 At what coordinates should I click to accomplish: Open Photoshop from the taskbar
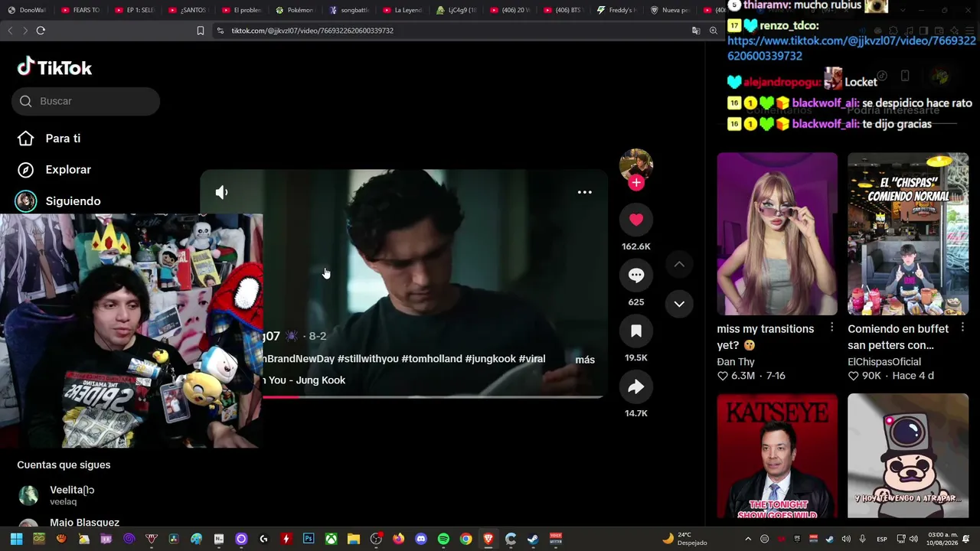coord(309,539)
